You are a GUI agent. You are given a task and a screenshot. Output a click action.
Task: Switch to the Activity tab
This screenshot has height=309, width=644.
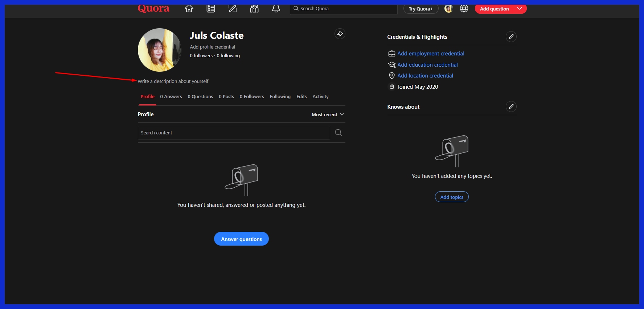coord(320,97)
